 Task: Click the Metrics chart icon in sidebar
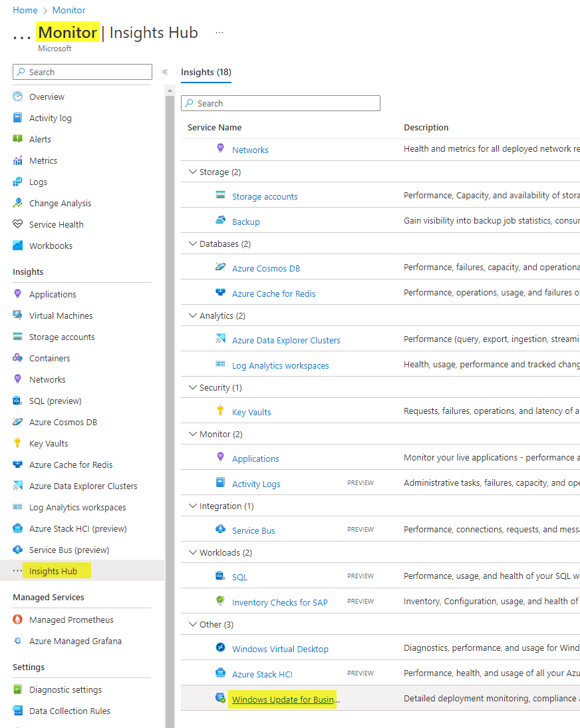[x=18, y=160]
